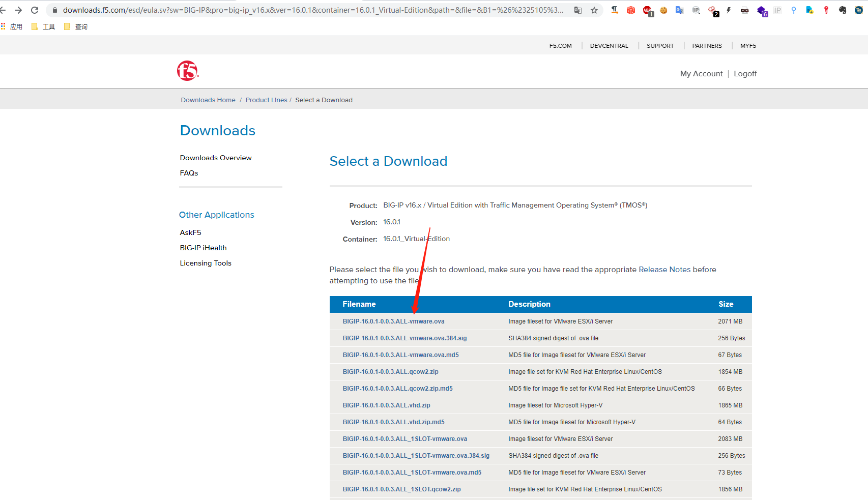Click the address bar URL field
This screenshot has height=500, width=868.
[x=313, y=10]
